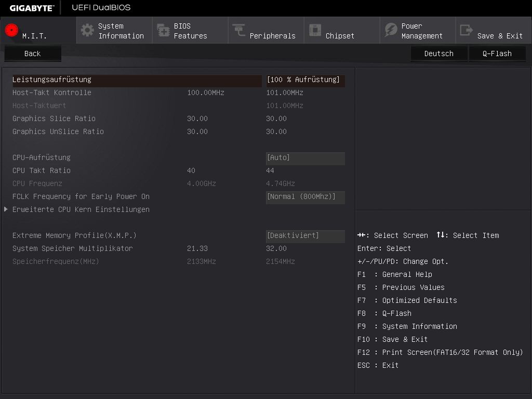Open the M.I.T. tab
This screenshot has width=532, height=399.
38,31
